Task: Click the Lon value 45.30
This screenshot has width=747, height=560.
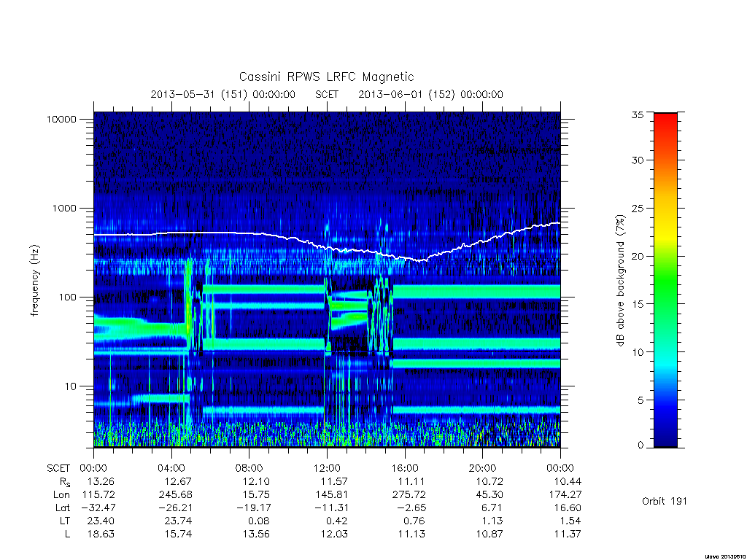Action: (489, 495)
